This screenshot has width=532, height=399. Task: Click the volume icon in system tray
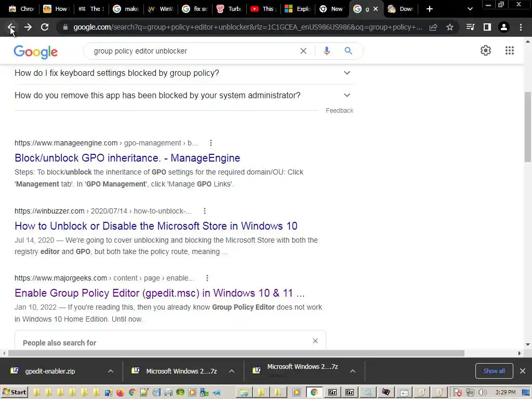pyautogui.click(x=482, y=393)
